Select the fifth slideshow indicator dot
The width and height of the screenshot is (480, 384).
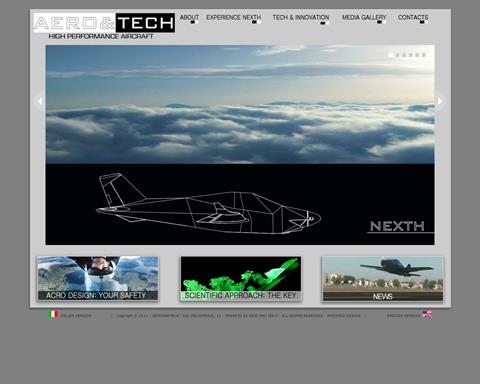pyautogui.click(x=417, y=55)
